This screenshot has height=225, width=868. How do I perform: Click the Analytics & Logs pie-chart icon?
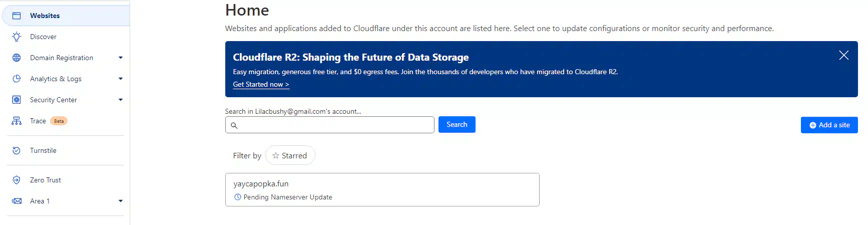(x=17, y=79)
